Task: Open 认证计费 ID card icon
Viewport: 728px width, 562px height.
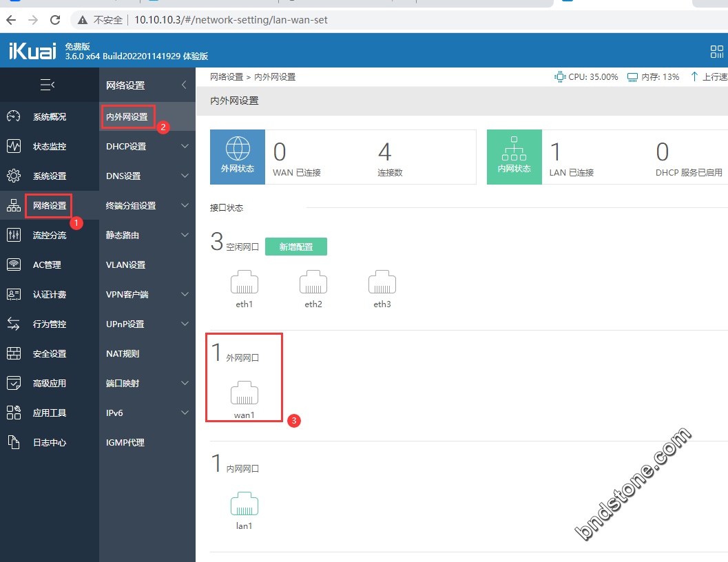Action: pyautogui.click(x=14, y=294)
